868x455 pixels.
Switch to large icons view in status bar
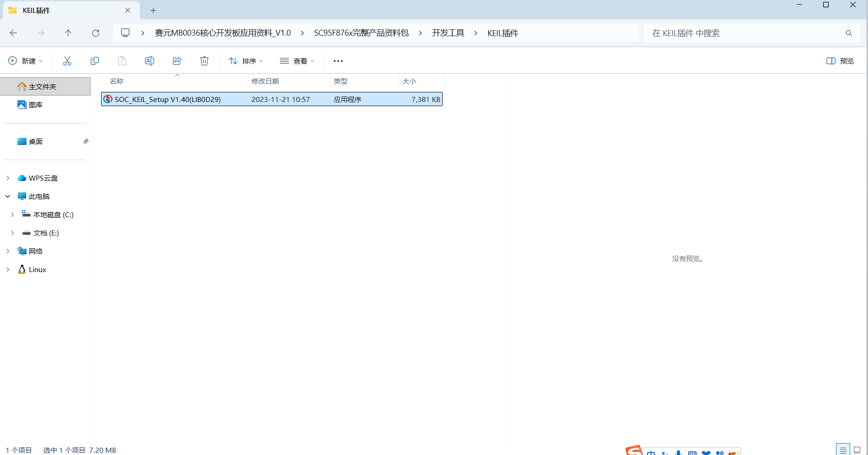pyautogui.click(x=857, y=450)
